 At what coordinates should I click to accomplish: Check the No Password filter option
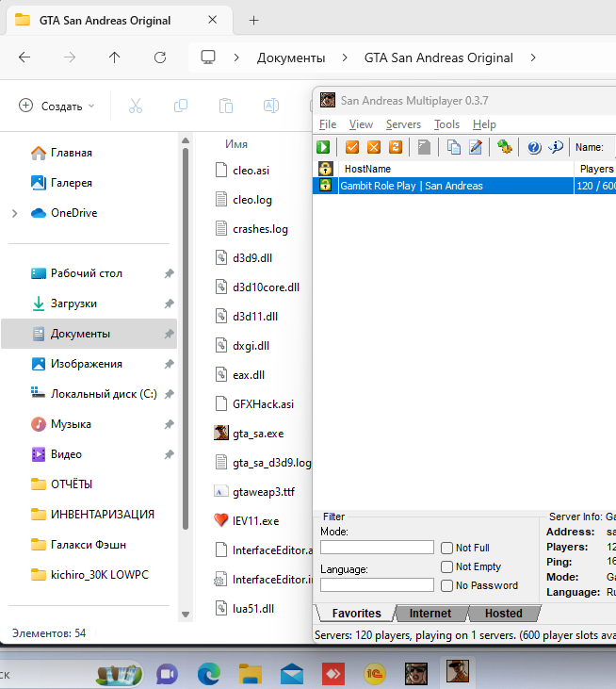click(x=447, y=585)
